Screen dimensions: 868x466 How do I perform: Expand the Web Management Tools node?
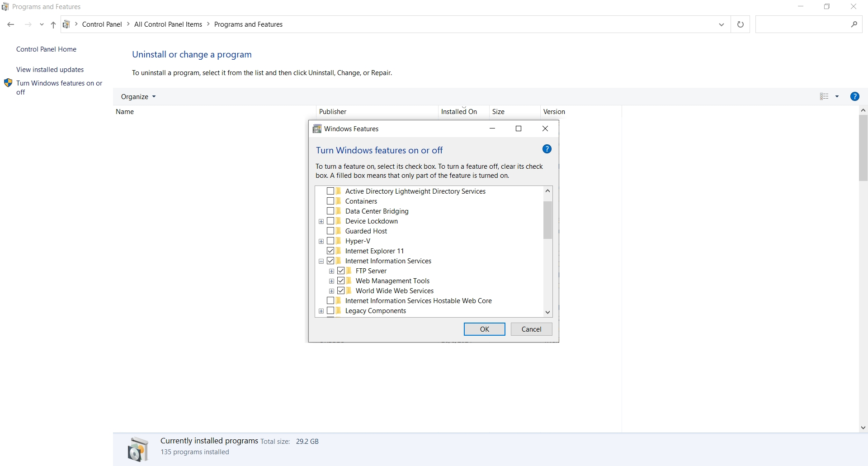(331, 281)
